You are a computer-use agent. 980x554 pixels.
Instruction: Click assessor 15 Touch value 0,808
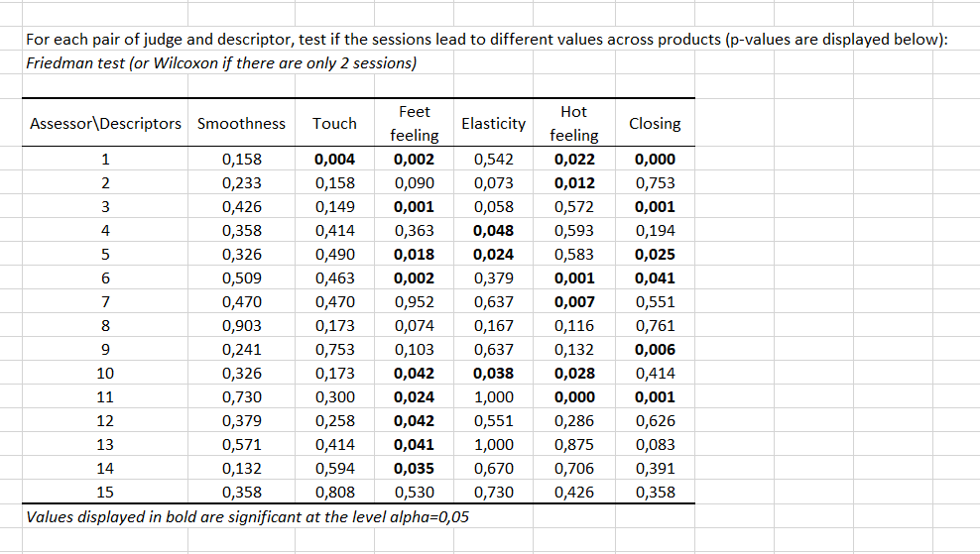(x=334, y=492)
